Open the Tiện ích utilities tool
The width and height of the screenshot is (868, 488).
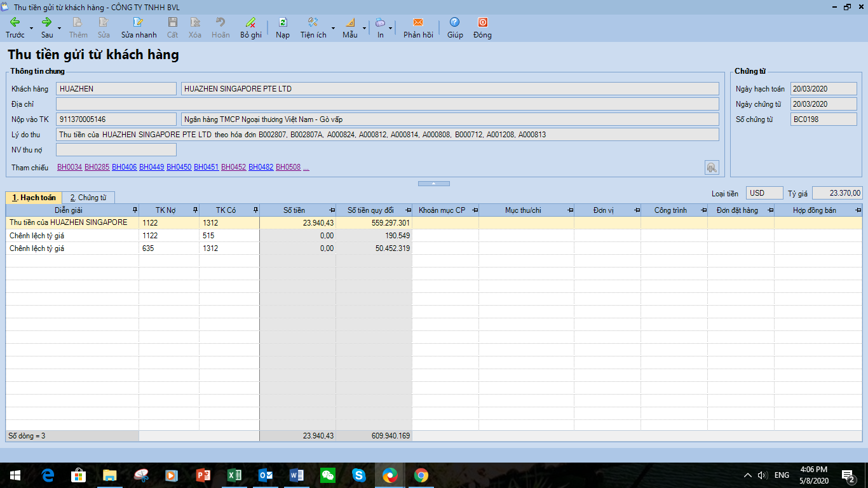coord(313,22)
